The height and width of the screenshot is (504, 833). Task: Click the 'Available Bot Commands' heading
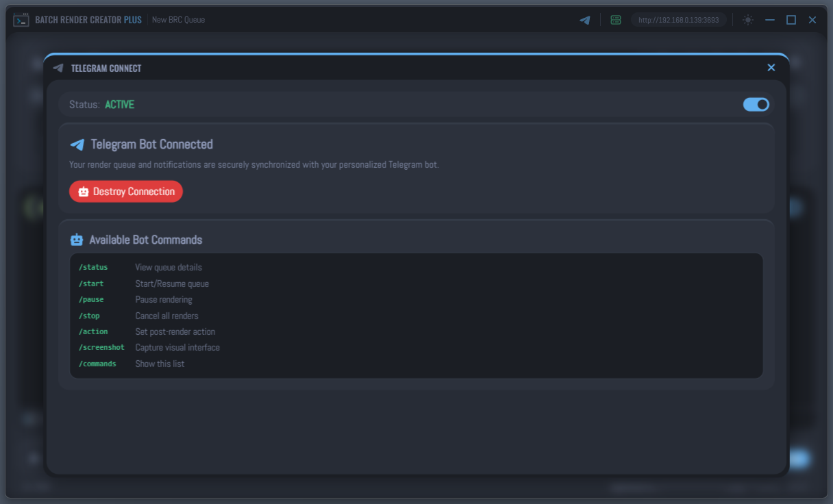point(146,240)
